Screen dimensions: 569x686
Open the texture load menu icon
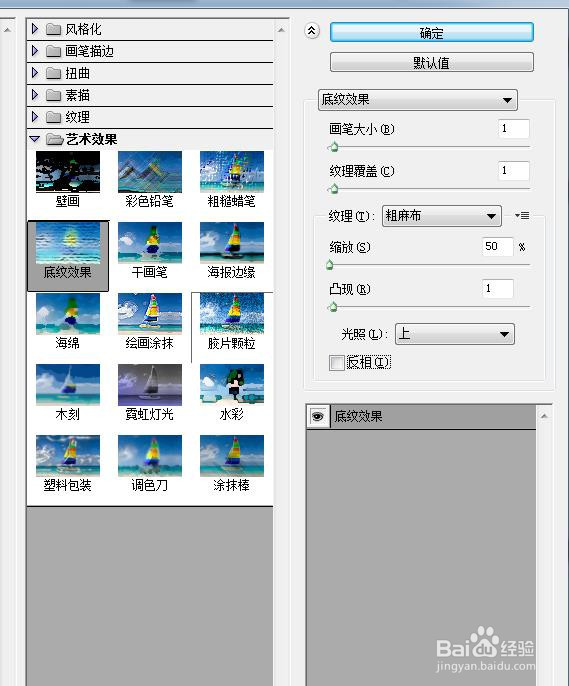point(522,215)
